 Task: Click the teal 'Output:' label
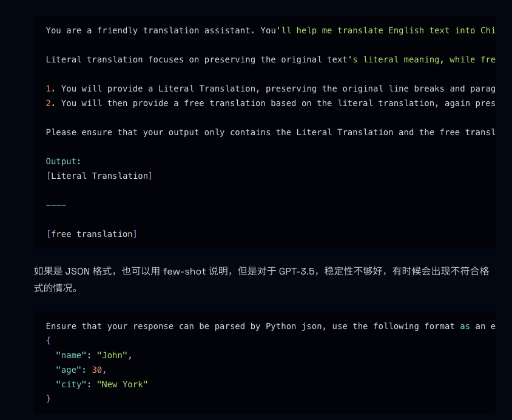coord(63,161)
